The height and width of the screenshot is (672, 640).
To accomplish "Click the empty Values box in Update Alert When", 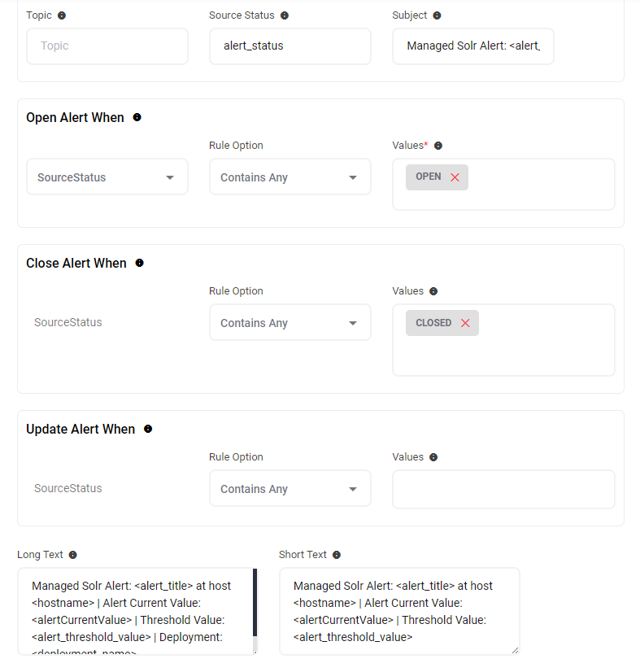I will (503, 489).
